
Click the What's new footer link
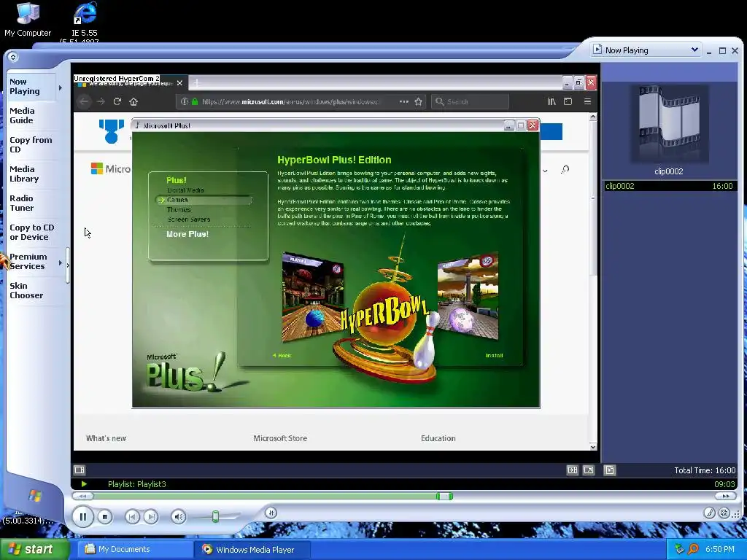(x=107, y=438)
